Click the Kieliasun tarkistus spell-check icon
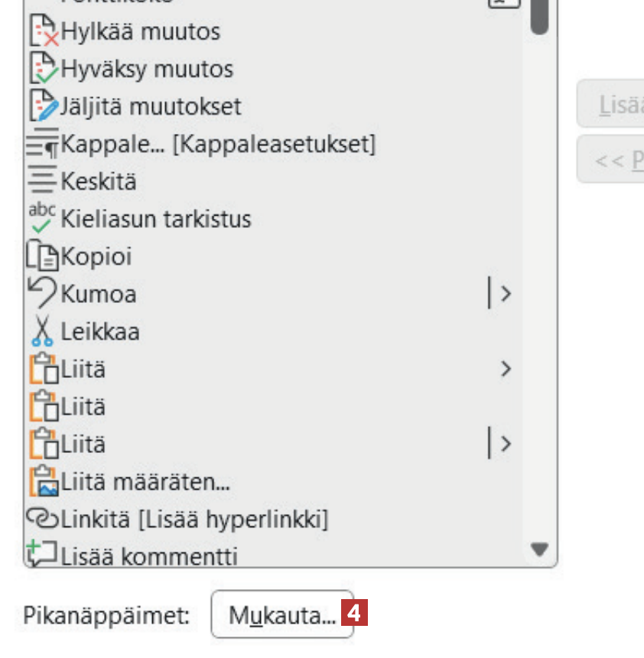 [x=43, y=218]
